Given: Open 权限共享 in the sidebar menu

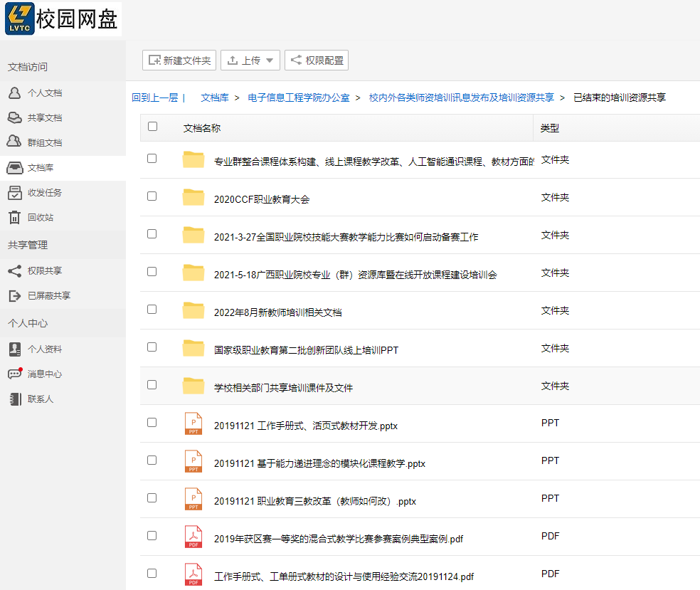Looking at the screenshot, I should pyautogui.click(x=44, y=271).
